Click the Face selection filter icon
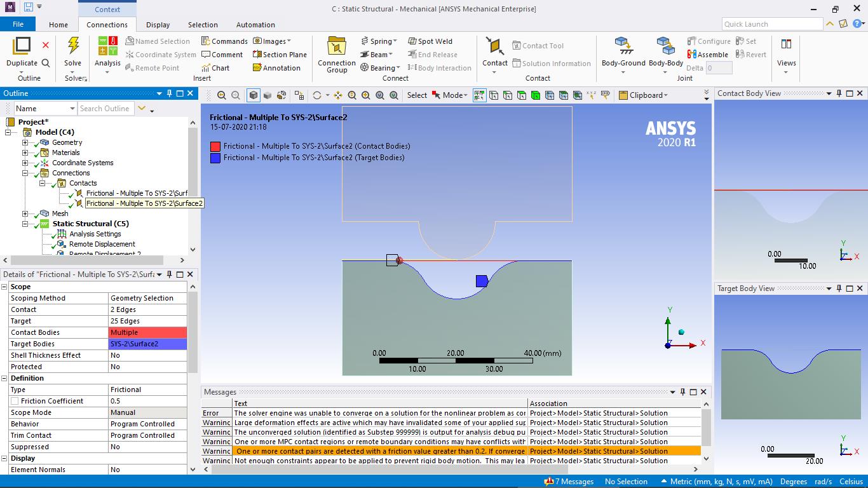 pyautogui.click(x=522, y=95)
